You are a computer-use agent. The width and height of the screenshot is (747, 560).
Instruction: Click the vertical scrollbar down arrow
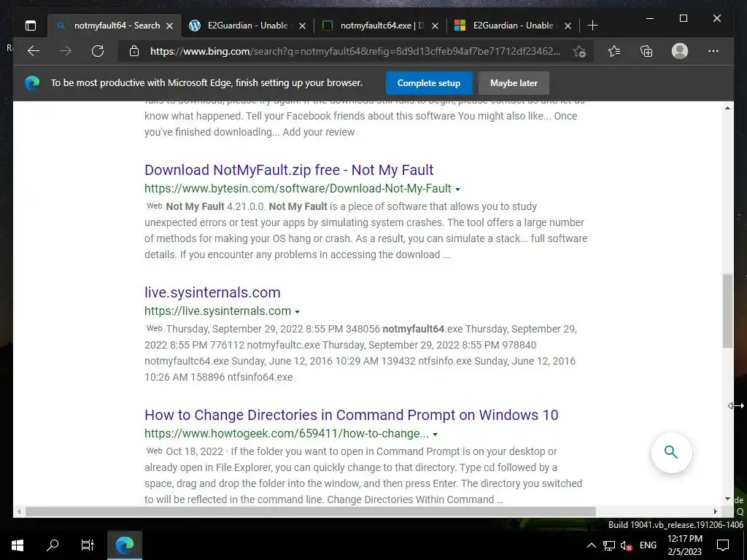tap(727, 499)
